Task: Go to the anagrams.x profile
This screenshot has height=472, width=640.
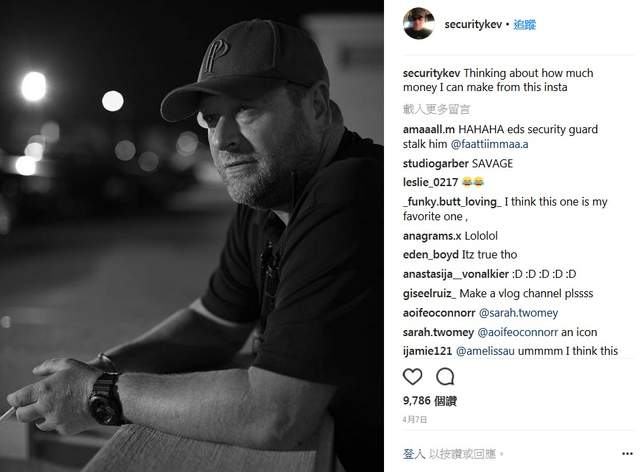Action: click(x=431, y=237)
